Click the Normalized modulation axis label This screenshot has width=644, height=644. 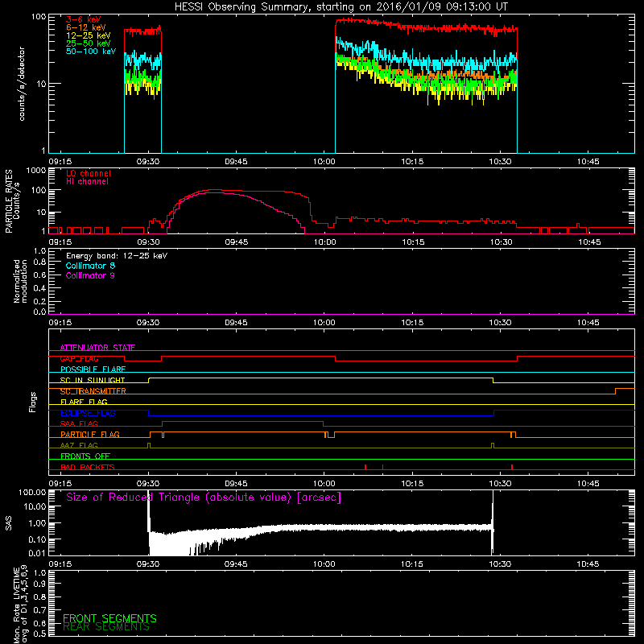(x=19, y=281)
